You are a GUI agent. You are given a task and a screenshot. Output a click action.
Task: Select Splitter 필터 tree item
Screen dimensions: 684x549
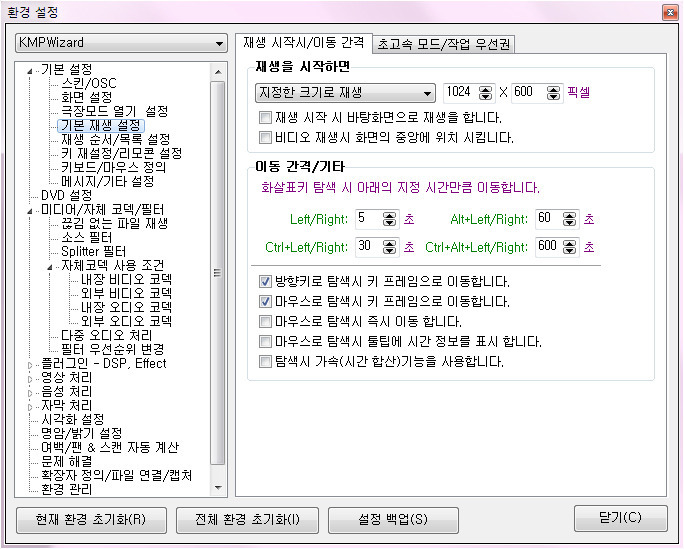93,251
